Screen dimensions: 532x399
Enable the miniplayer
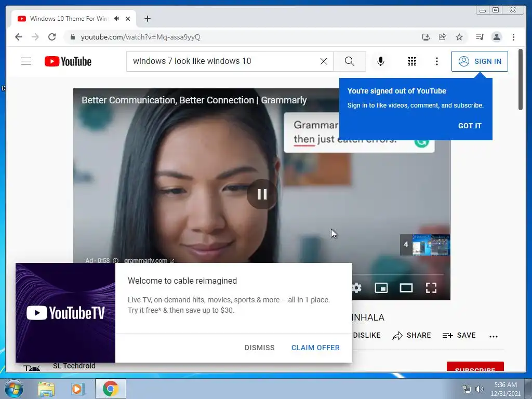pyautogui.click(x=381, y=288)
